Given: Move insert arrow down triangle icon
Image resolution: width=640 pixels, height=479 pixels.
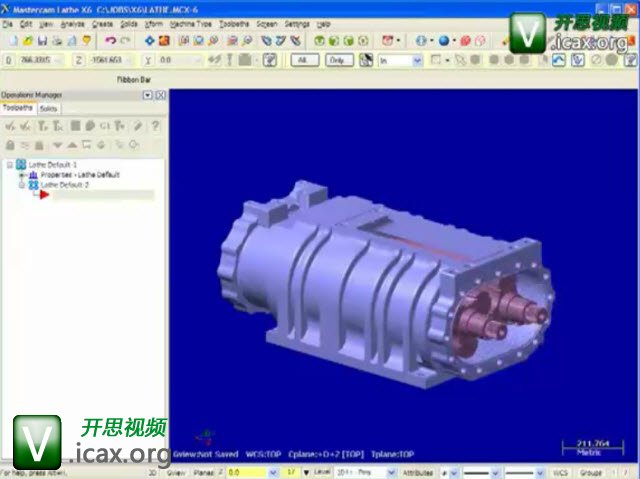Looking at the screenshot, I should point(58,145).
